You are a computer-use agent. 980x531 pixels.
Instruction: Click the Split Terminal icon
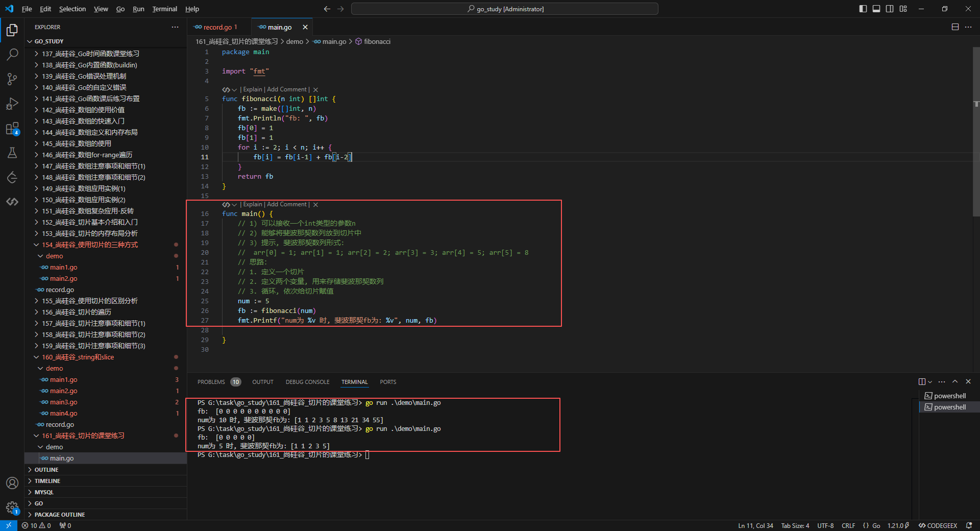pos(922,382)
